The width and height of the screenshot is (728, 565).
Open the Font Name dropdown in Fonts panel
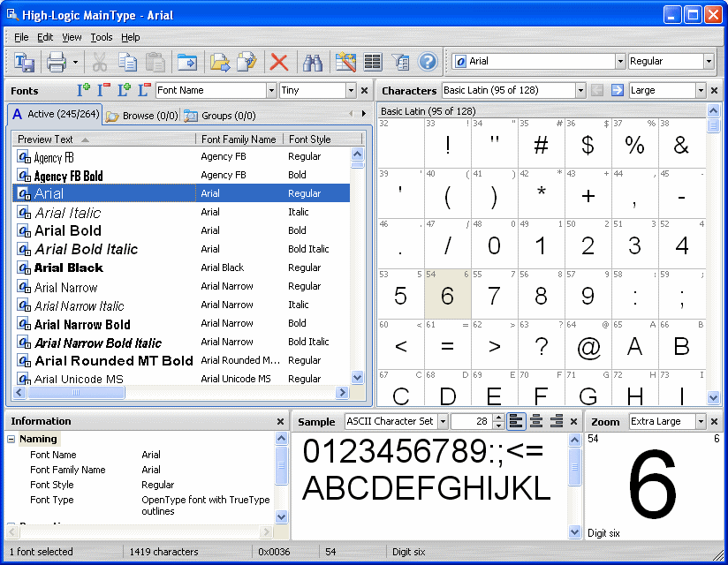coord(271,90)
